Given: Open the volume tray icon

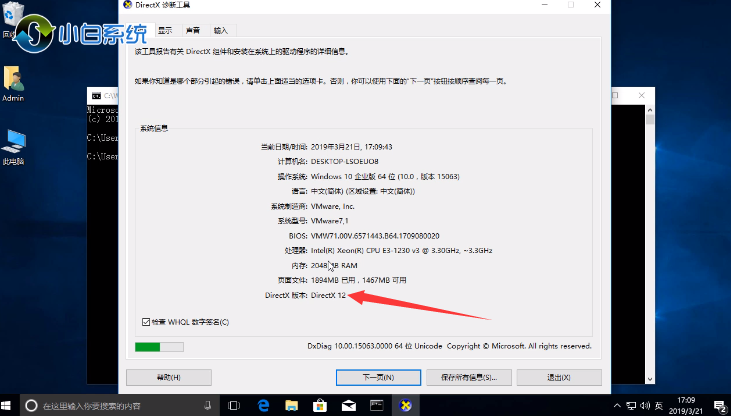Looking at the screenshot, I should 645,406.
